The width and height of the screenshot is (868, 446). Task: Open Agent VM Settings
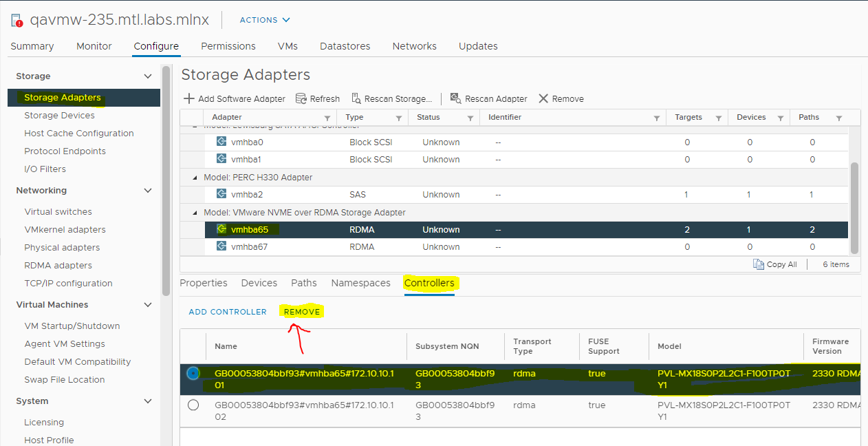pos(65,343)
